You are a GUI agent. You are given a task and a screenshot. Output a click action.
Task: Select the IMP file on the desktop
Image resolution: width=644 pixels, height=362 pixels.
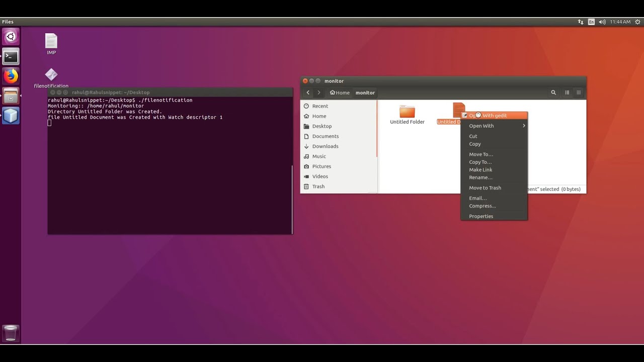(x=51, y=44)
